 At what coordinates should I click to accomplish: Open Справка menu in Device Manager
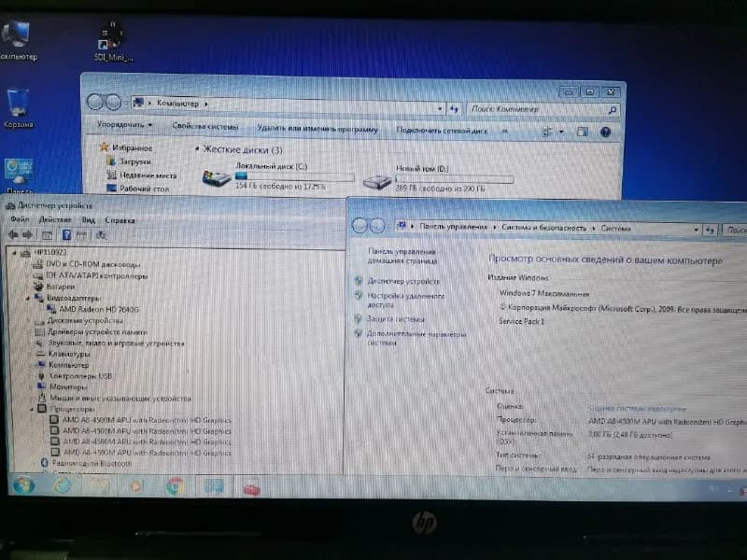point(120,220)
